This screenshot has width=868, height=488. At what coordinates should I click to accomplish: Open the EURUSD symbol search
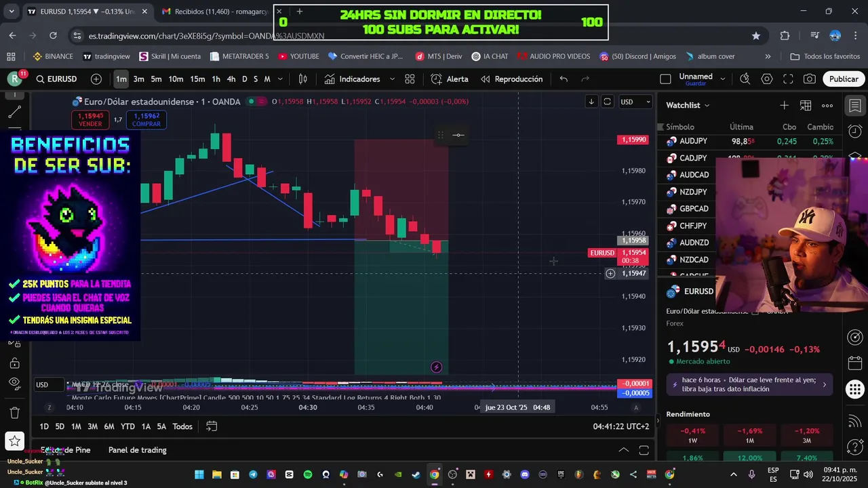pos(56,79)
